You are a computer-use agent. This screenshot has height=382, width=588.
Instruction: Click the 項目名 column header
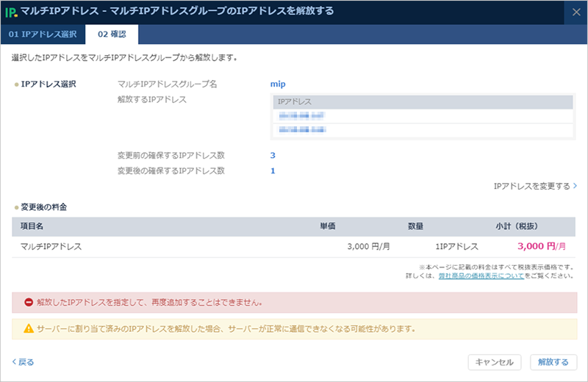click(33, 227)
